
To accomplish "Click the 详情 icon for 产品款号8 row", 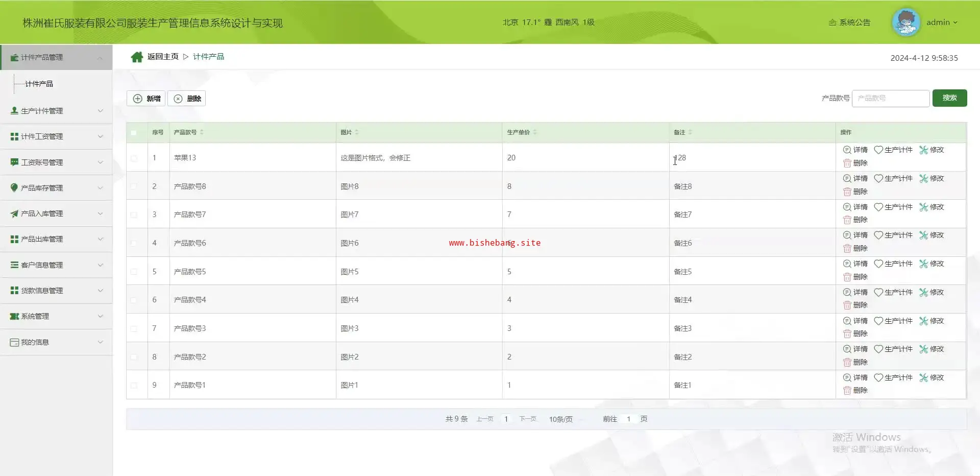I will tap(847, 178).
